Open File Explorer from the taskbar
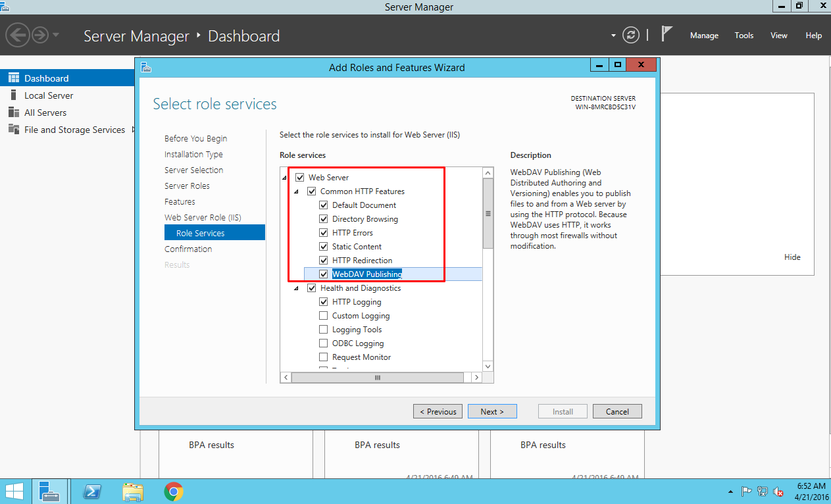The height and width of the screenshot is (504, 831). pyautogui.click(x=133, y=491)
